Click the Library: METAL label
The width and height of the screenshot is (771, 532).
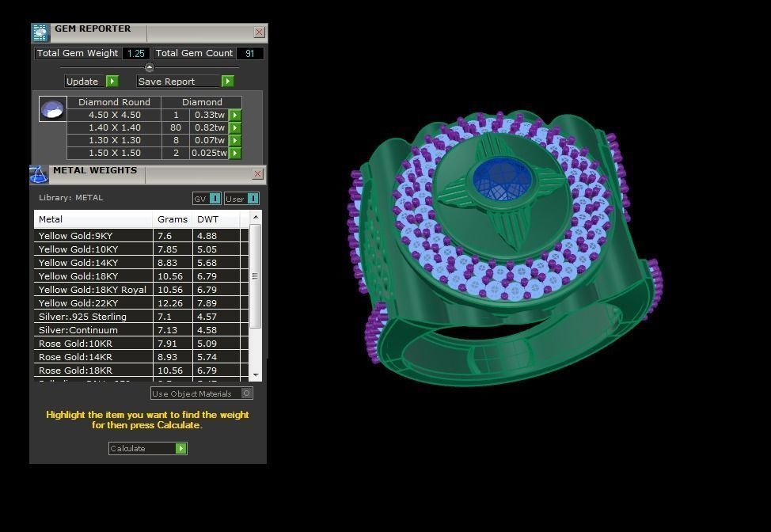click(70, 198)
